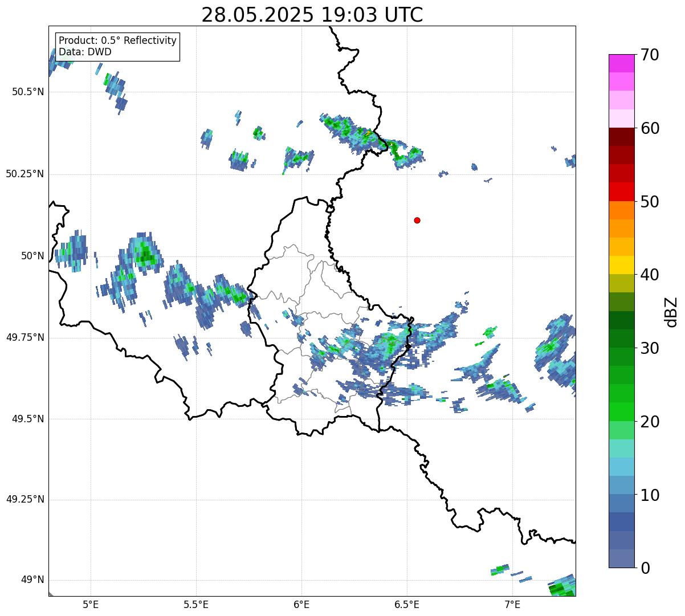Click the 50.5°N latitude label

(28, 92)
